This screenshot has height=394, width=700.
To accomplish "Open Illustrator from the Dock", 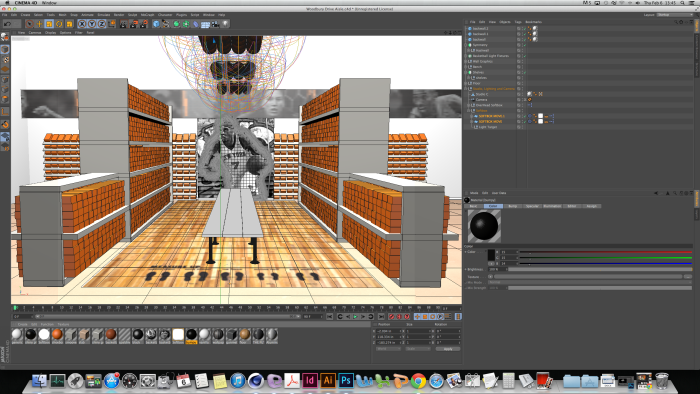I will (x=328, y=381).
